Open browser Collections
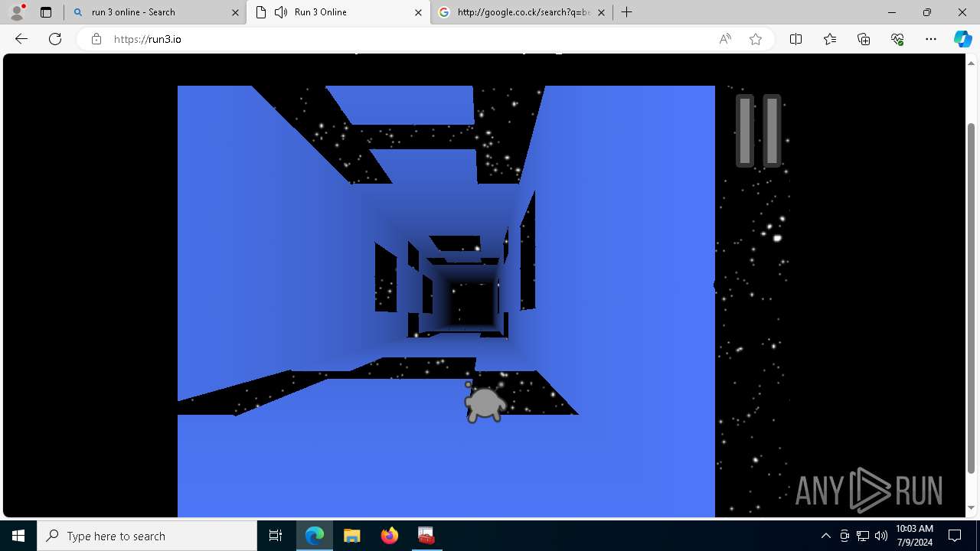The image size is (980, 551). coord(864,39)
